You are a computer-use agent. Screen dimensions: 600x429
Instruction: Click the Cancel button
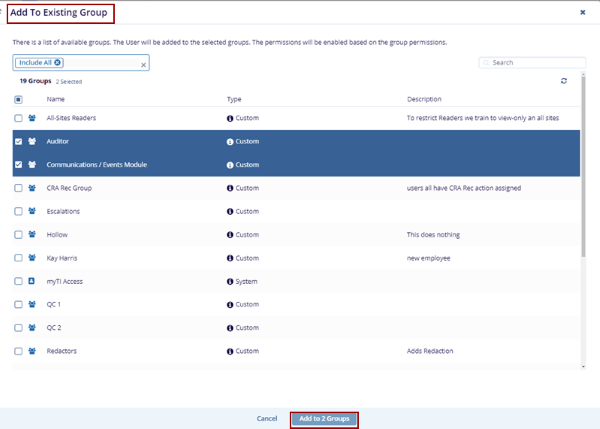coord(267,419)
